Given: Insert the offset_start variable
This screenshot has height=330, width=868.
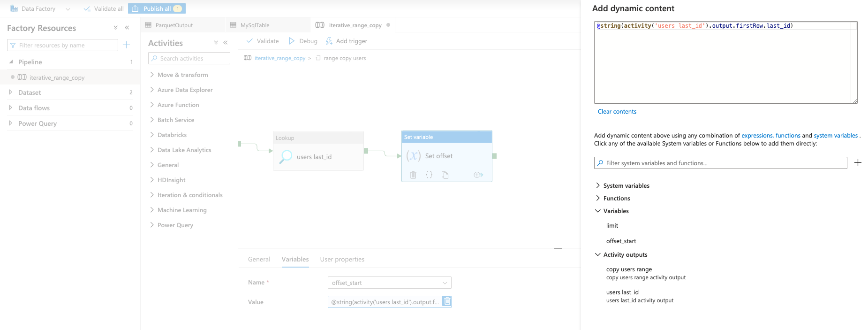Looking at the screenshot, I should (x=621, y=241).
